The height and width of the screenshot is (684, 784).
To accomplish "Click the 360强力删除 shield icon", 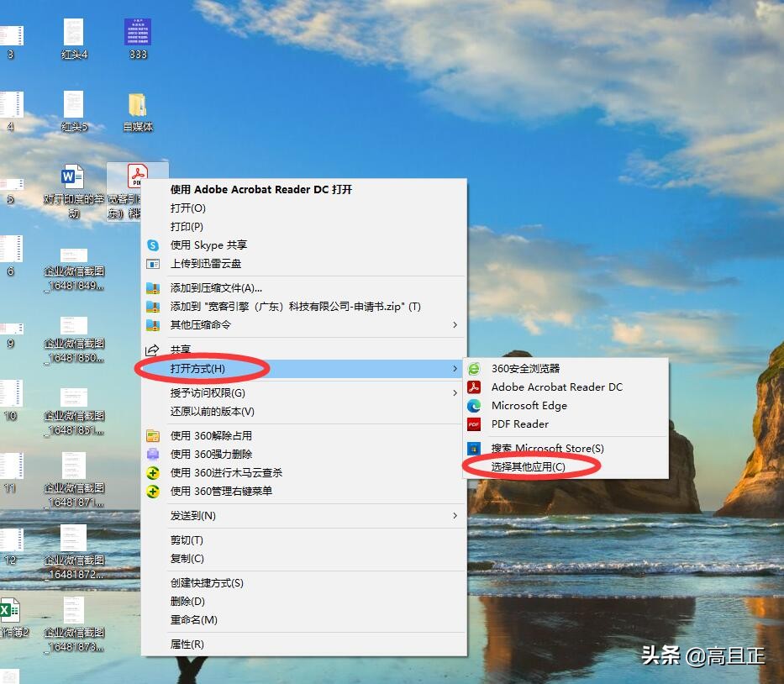I will [154, 455].
